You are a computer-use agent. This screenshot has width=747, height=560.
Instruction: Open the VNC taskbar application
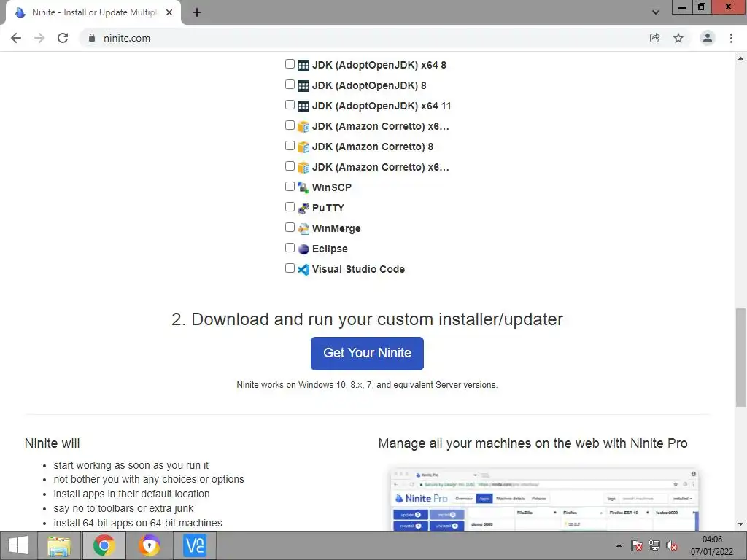196,545
